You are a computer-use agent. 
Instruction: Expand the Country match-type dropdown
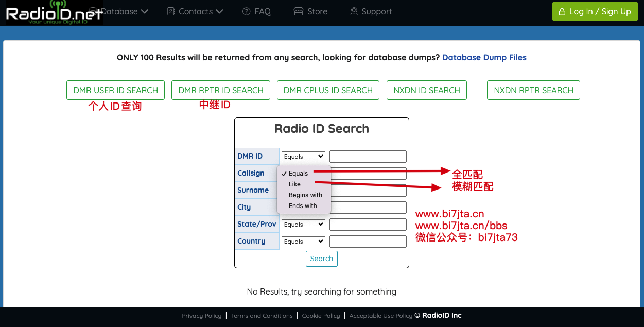[303, 242]
